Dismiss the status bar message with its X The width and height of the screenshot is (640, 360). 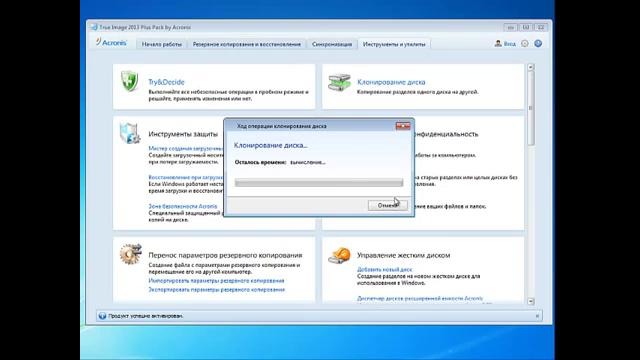tap(537, 316)
